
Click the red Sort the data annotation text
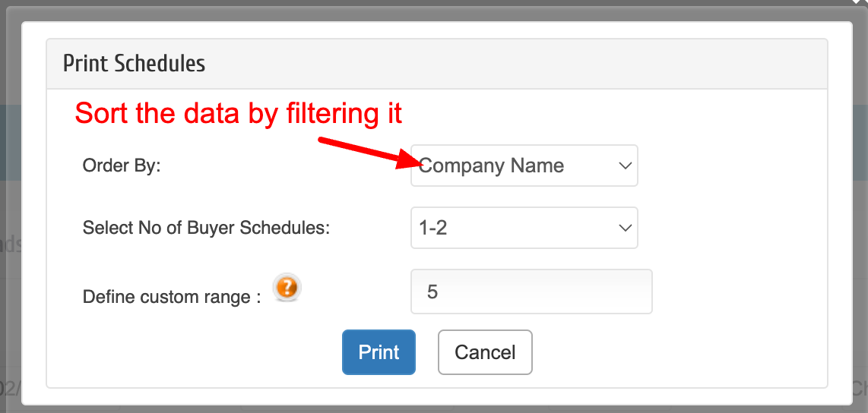pyautogui.click(x=238, y=113)
